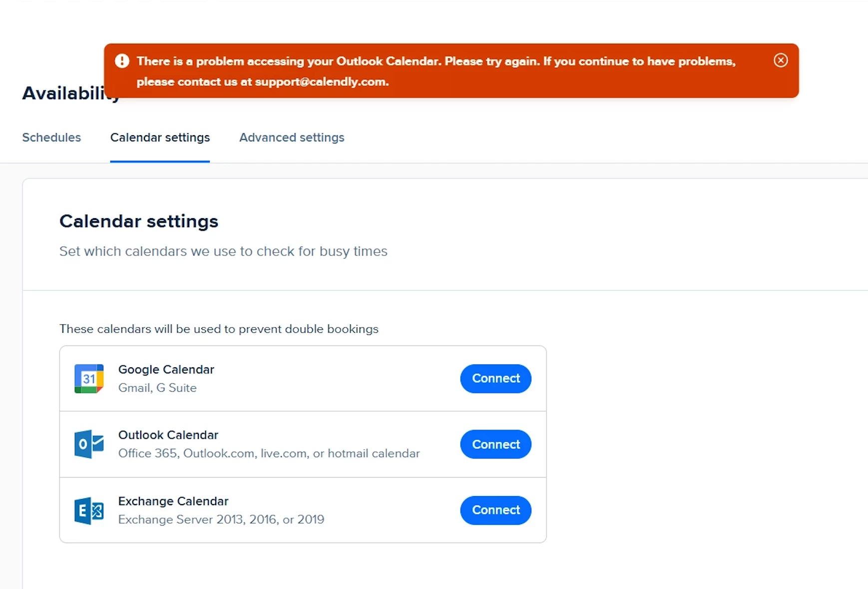
Task: Open the Advanced settings tab
Action: tap(292, 137)
